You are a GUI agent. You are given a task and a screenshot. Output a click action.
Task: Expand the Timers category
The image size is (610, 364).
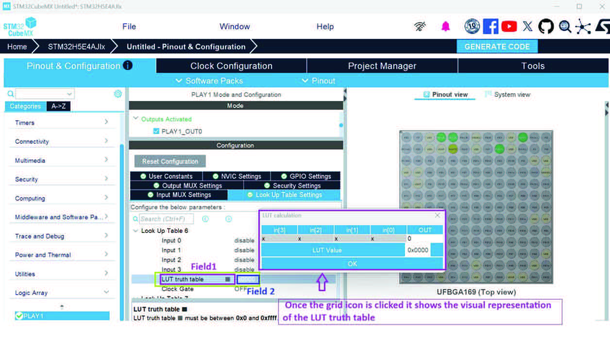click(106, 122)
